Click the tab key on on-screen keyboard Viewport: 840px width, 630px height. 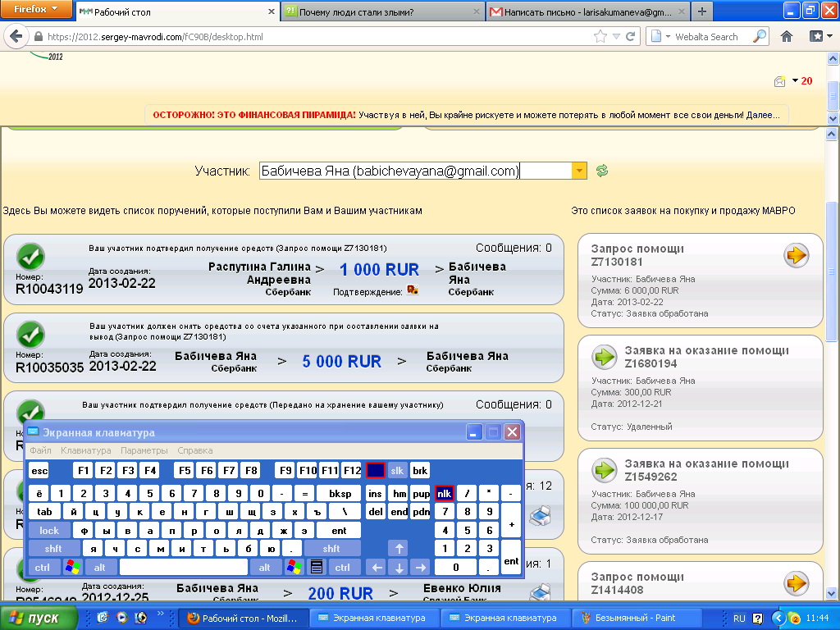coord(44,512)
